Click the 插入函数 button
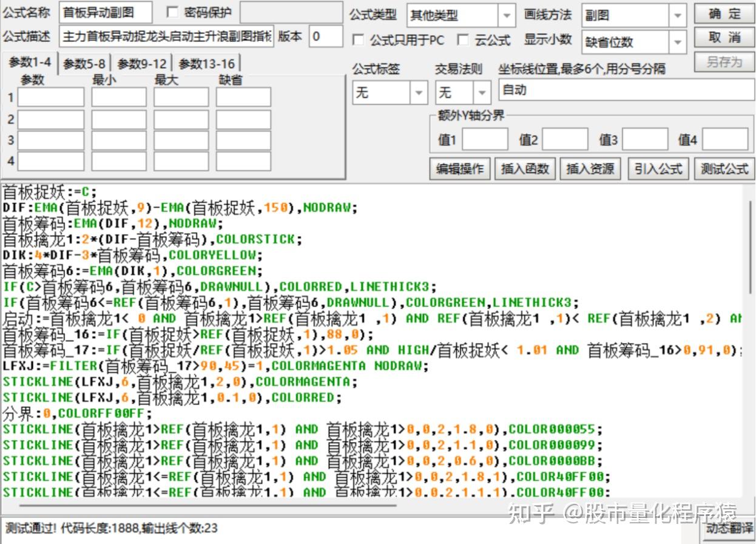Screen dimensions: 756x544 (x=525, y=168)
